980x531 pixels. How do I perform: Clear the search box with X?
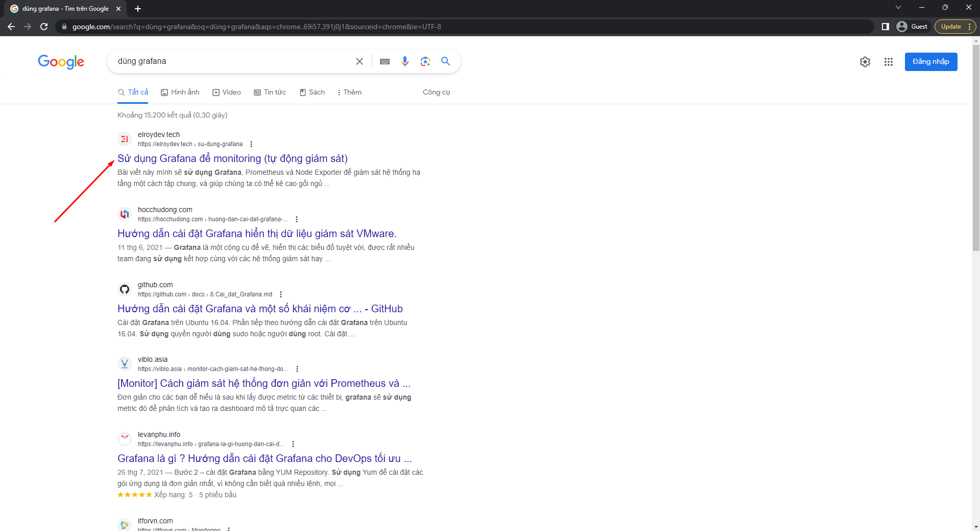click(x=360, y=61)
